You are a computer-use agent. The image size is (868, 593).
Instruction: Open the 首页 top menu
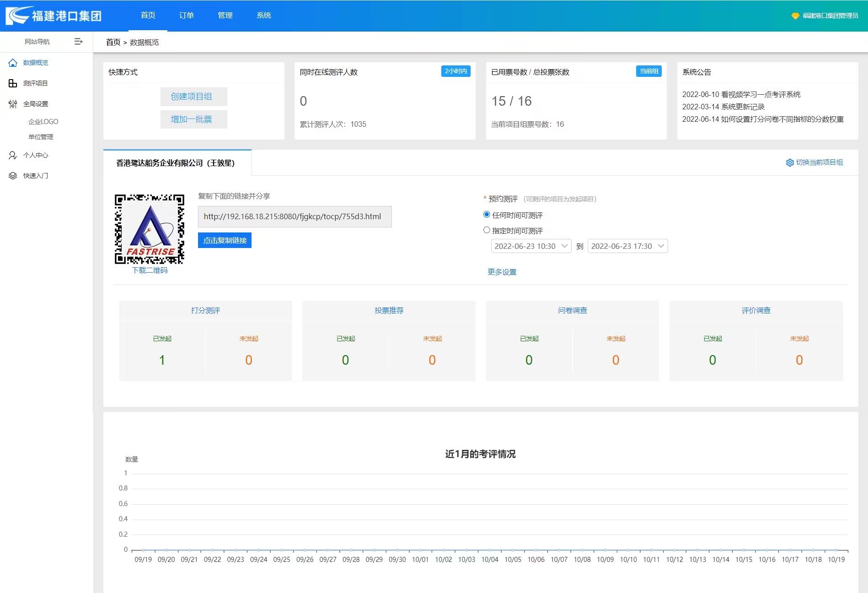[x=148, y=16]
